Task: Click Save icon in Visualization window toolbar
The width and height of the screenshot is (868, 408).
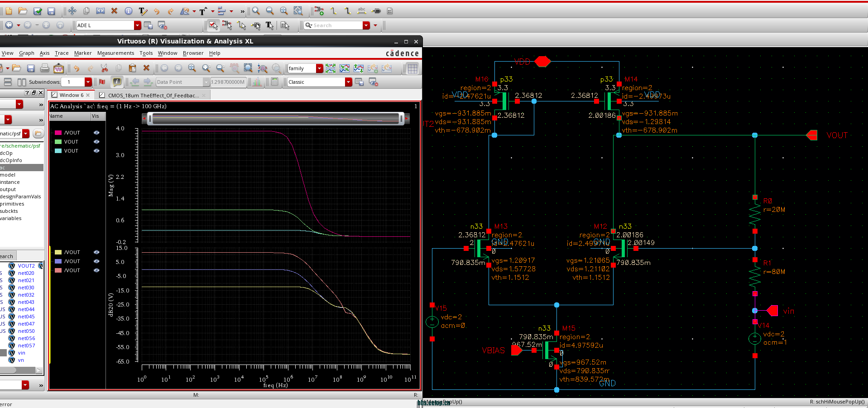Action: click(31, 68)
